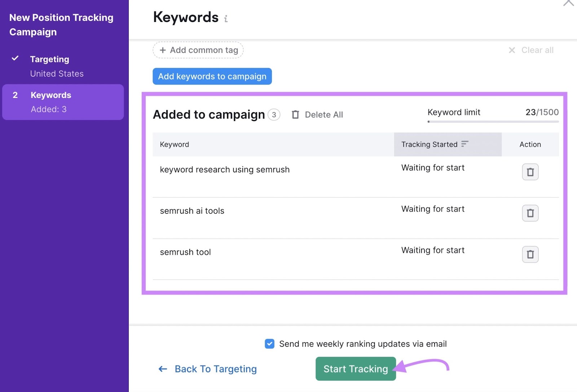Click the checkmark icon beside Targeting step
Image resolution: width=577 pixels, height=392 pixels.
tap(16, 58)
